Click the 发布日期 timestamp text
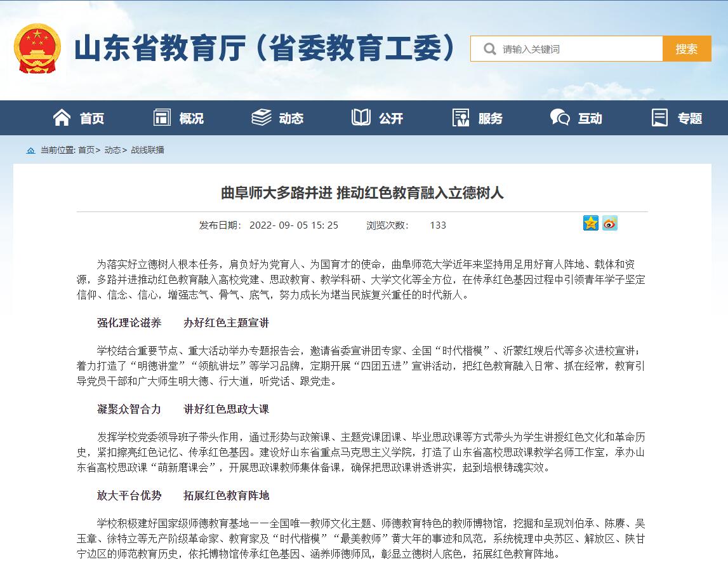The image size is (728, 569). click(268, 225)
